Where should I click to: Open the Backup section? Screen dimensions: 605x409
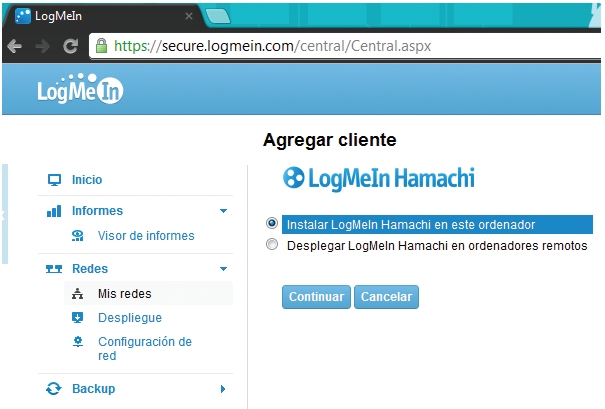pyautogui.click(x=94, y=389)
